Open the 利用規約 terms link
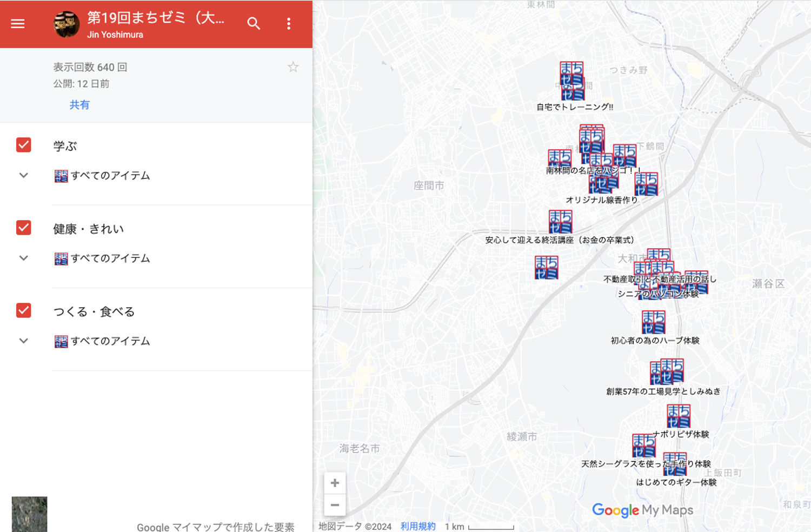 pyautogui.click(x=418, y=526)
